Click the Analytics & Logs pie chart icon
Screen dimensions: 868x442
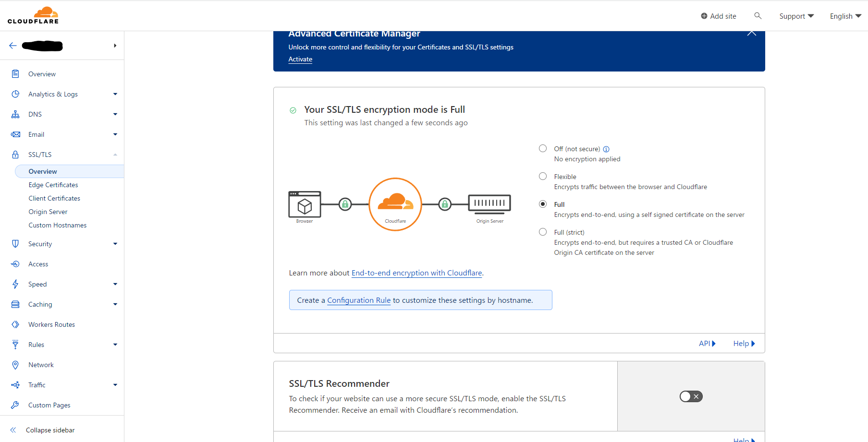coord(15,94)
